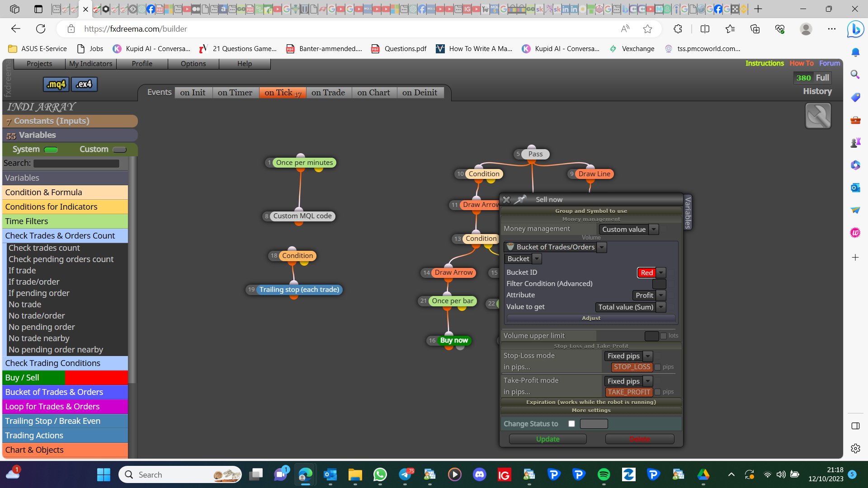Click the Bucket of Trades/Orders bucket icon
The image size is (868, 488).
pyautogui.click(x=510, y=247)
